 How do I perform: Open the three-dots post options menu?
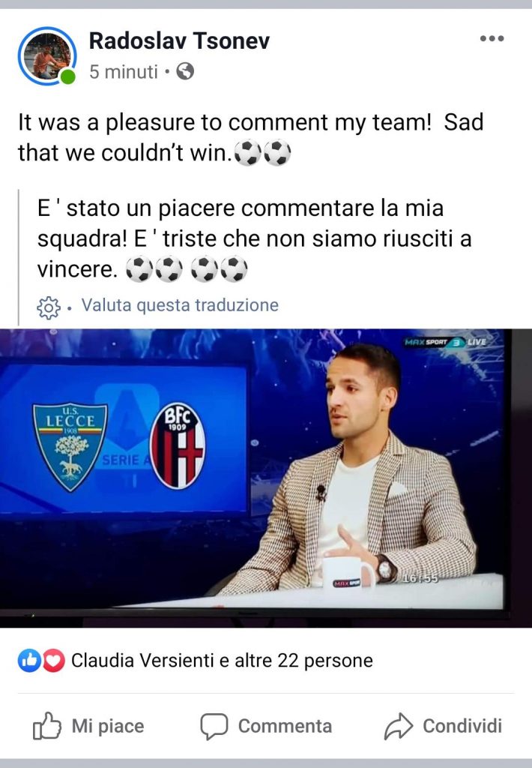pos(492,39)
